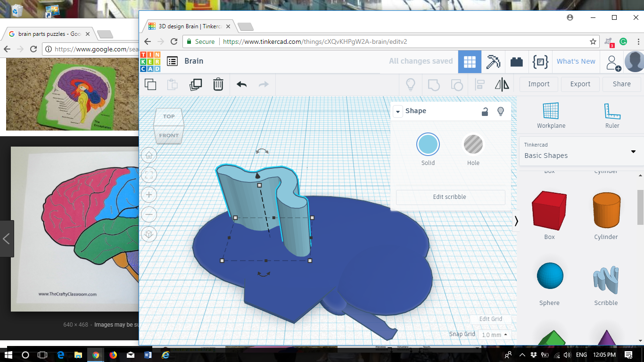Image resolution: width=644 pixels, height=362 pixels.
Task: Open Word from the taskbar
Action: pos(148,354)
